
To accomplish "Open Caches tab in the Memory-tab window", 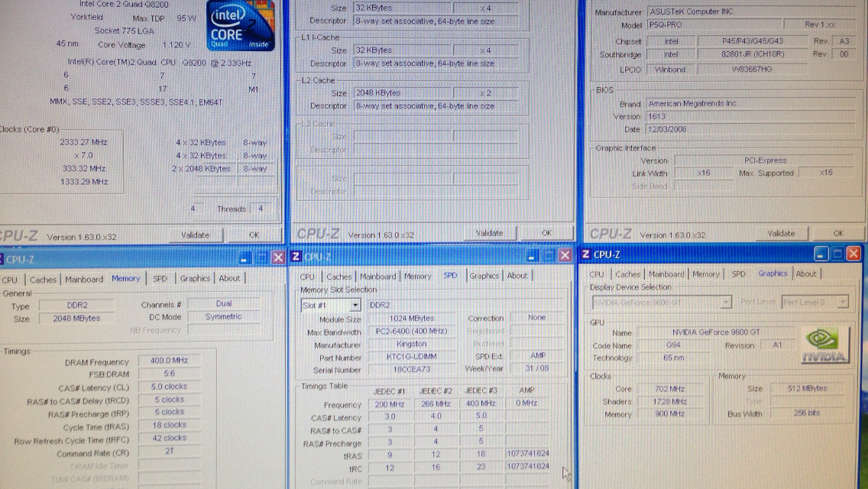I will [43, 280].
